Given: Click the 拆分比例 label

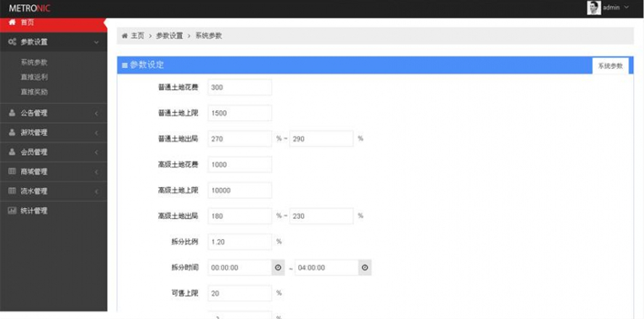Looking at the screenshot, I should click(185, 242).
